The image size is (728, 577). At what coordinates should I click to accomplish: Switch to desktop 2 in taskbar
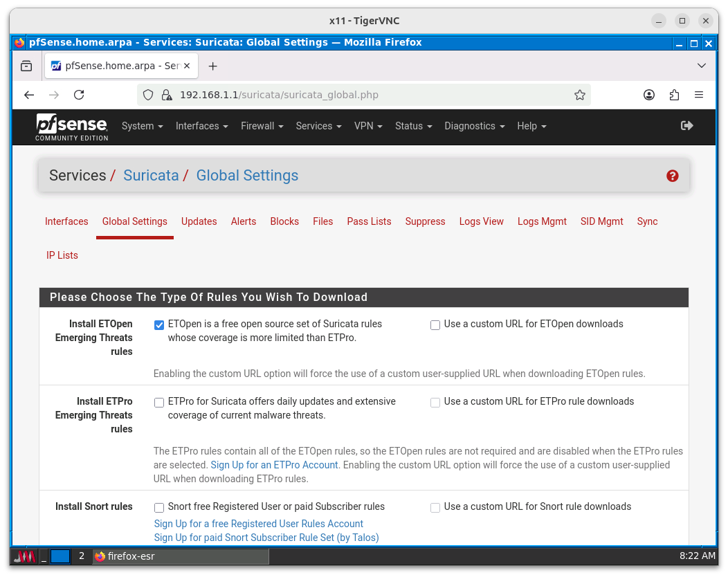coord(81,556)
